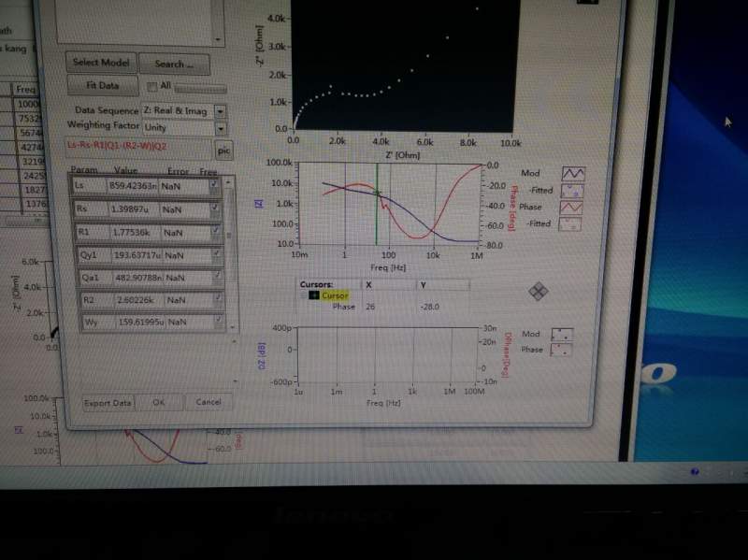
Task: Click the model list scroll down arrow
Action: [218, 39]
